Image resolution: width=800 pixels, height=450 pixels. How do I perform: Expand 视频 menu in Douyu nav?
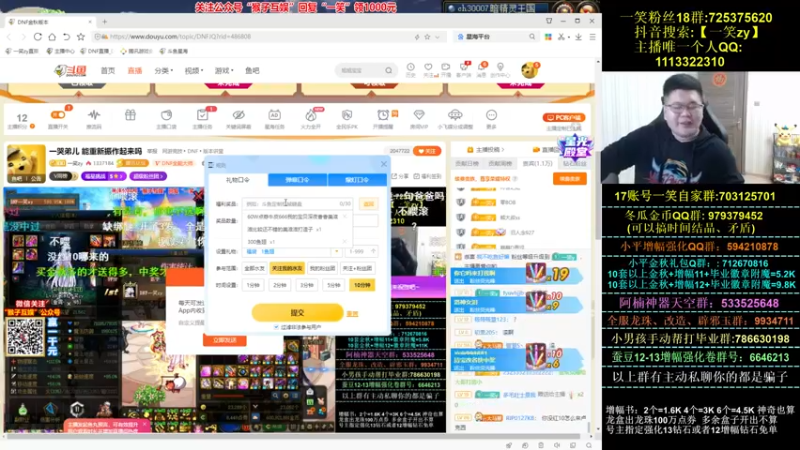pyautogui.click(x=194, y=70)
